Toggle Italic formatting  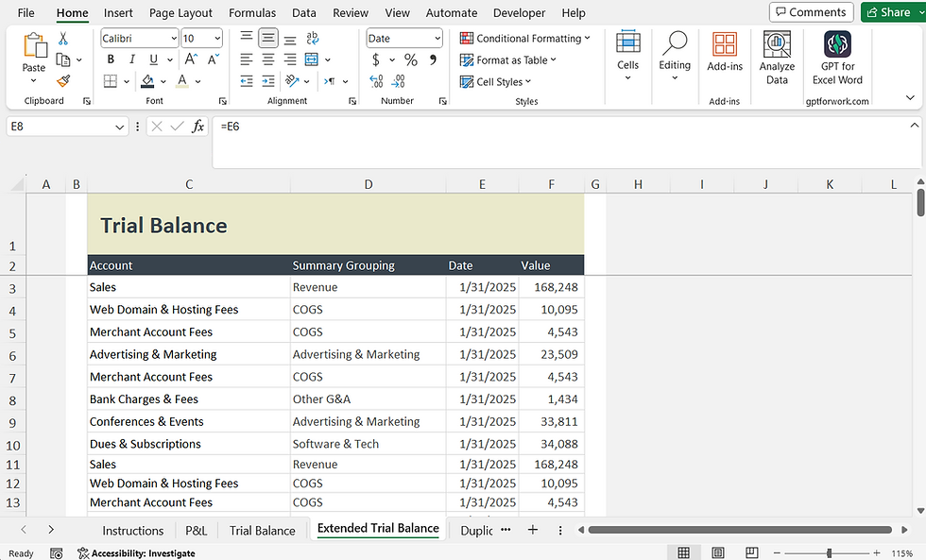[x=131, y=59]
